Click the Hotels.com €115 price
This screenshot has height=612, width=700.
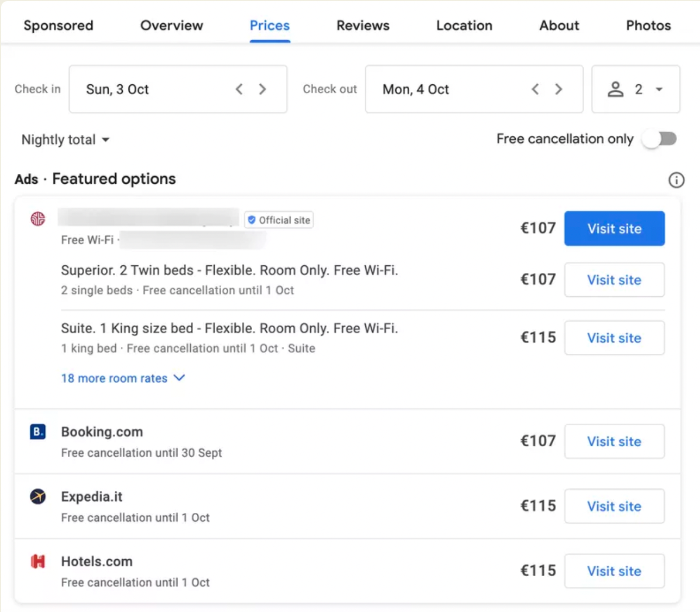tap(538, 570)
